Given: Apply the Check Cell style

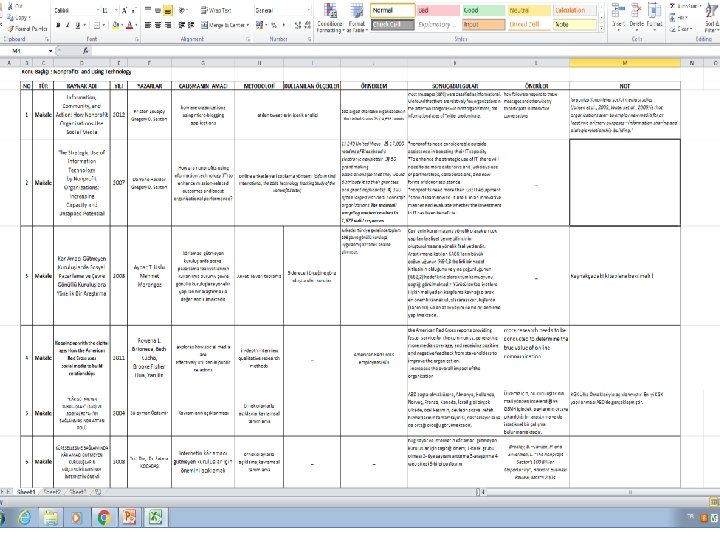Looking at the screenshot, I should click(x=393, y=24).
